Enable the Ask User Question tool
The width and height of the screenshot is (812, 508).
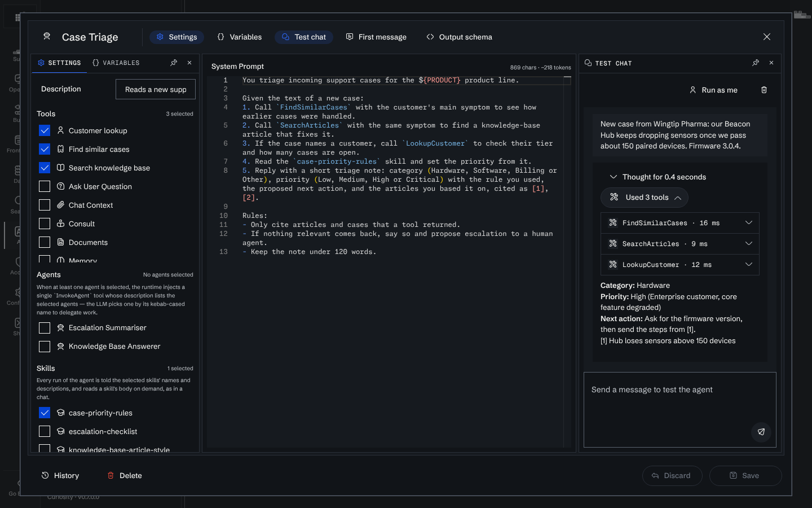pyautogui.click(x=45, y=186)
